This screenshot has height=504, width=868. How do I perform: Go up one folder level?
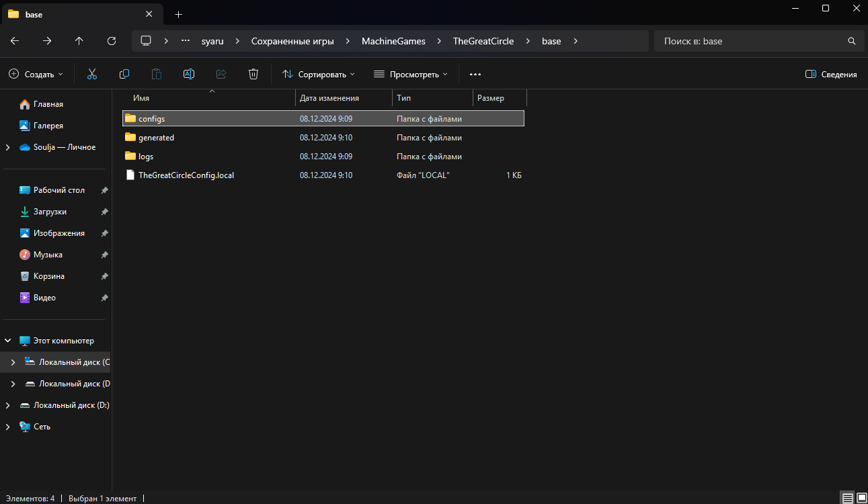click(79, 41)
